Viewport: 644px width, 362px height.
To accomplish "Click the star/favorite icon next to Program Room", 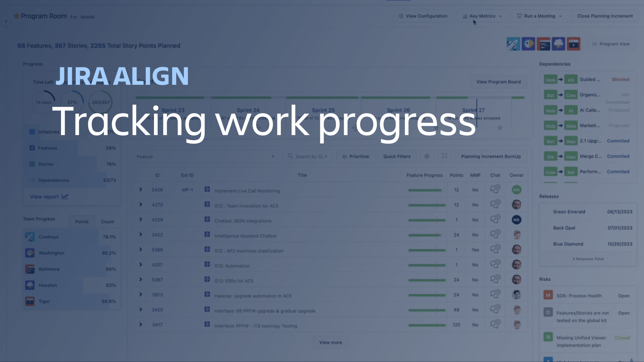I will click(16, 16).
